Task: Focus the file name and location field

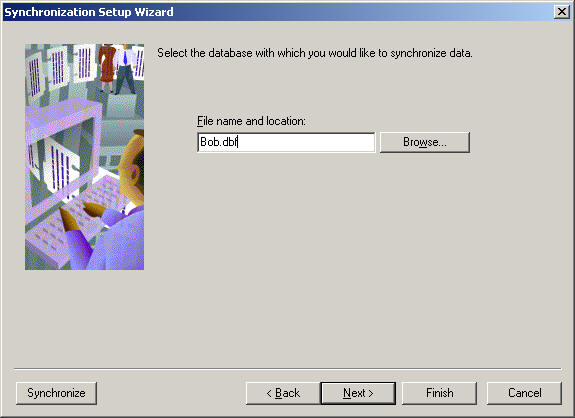Action: (x=286, y=142)
